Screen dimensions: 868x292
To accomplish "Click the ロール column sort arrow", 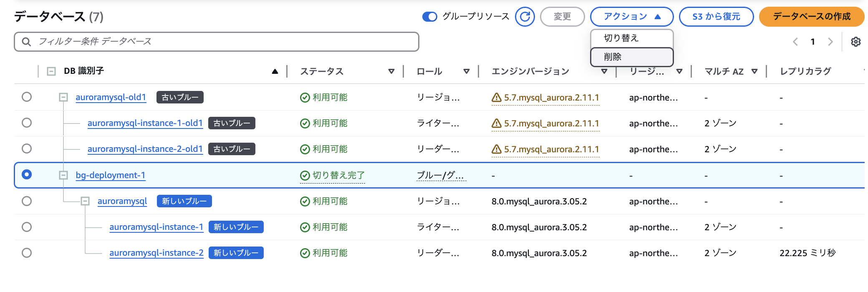I will click(466, 71).
